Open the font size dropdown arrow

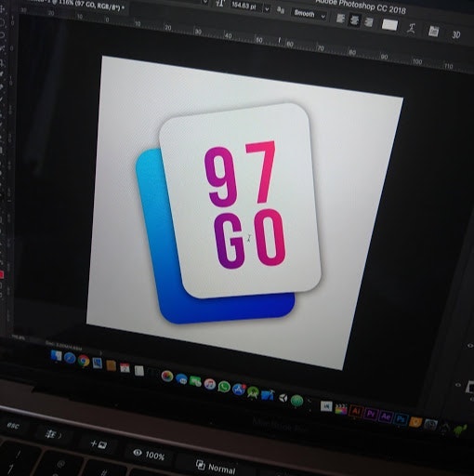(x=267, y=9)
